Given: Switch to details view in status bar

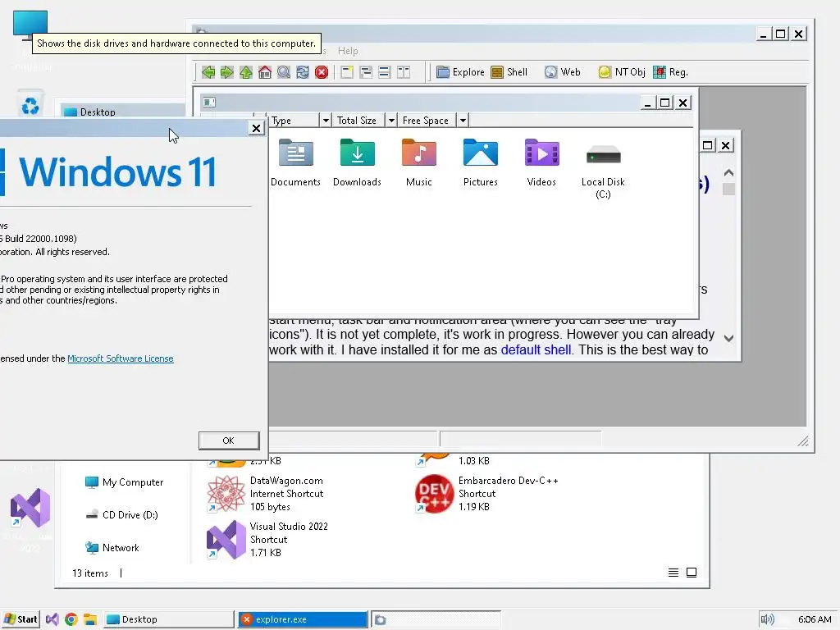Looking at the screenshot, I should pos(673,573).
